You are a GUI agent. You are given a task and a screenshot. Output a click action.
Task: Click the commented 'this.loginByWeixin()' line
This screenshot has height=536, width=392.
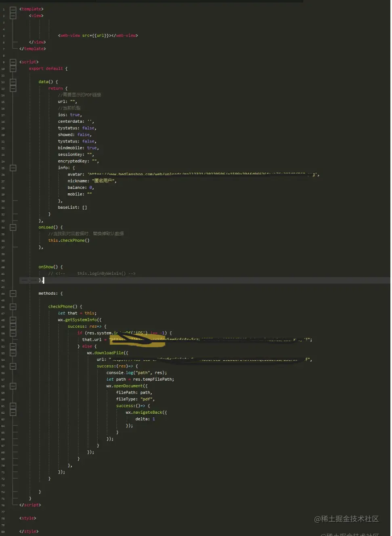[x=92, y=274]
